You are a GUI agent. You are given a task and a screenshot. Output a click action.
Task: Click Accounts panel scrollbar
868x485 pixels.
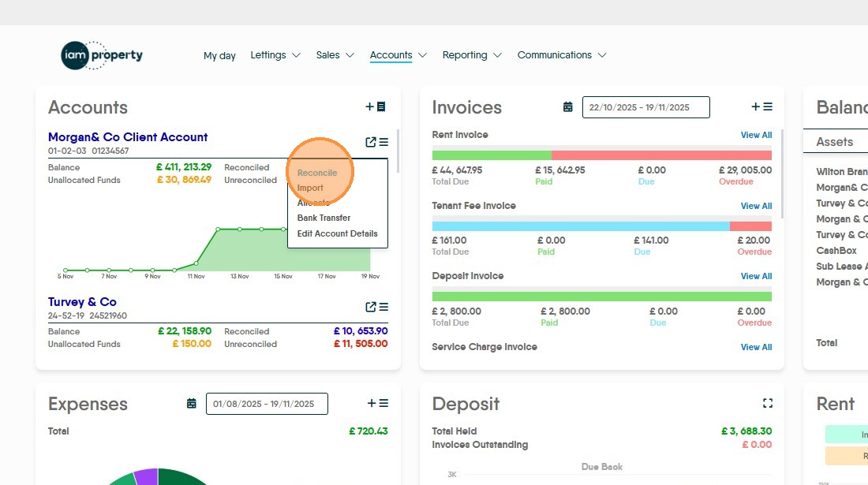[x=398, y=151]
